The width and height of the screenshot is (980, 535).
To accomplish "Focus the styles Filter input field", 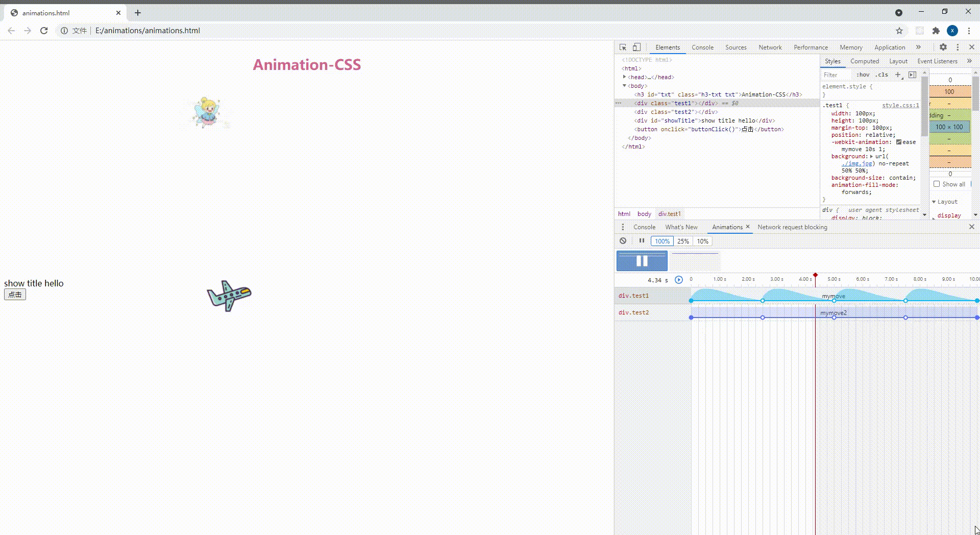I will point(837,75).
